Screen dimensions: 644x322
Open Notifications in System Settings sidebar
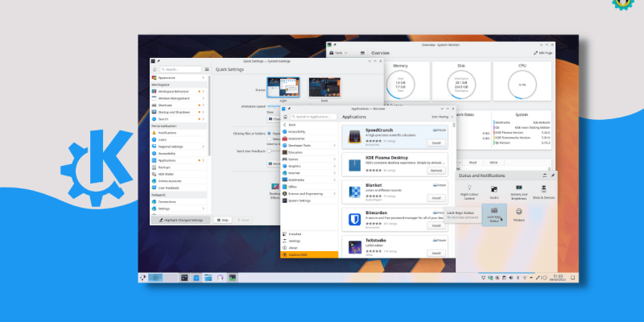point(178,133)
